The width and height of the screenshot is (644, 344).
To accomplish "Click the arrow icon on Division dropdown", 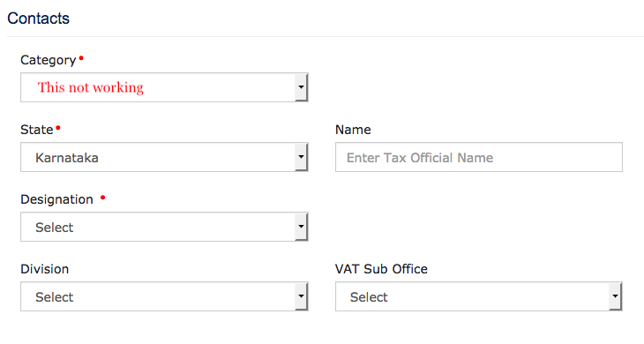I will click(301, 296).
